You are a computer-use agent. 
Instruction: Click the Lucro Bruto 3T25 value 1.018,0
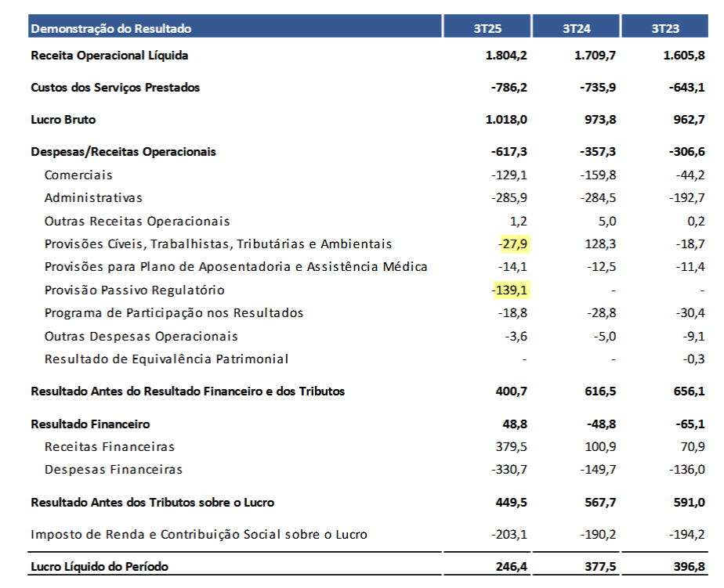(x=506, y=120)
